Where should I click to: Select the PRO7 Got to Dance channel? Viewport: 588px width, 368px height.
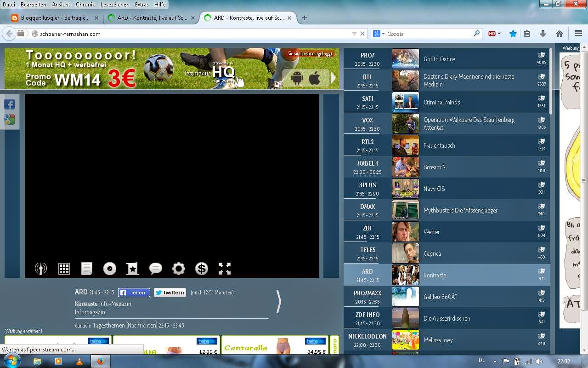coord(447,59)
